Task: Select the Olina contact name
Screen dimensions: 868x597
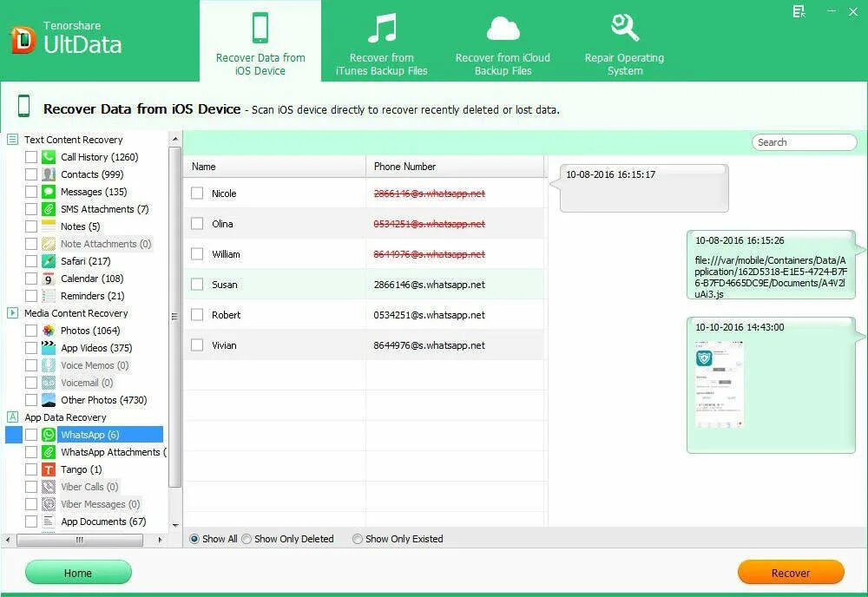Action: tap(222, 224)
